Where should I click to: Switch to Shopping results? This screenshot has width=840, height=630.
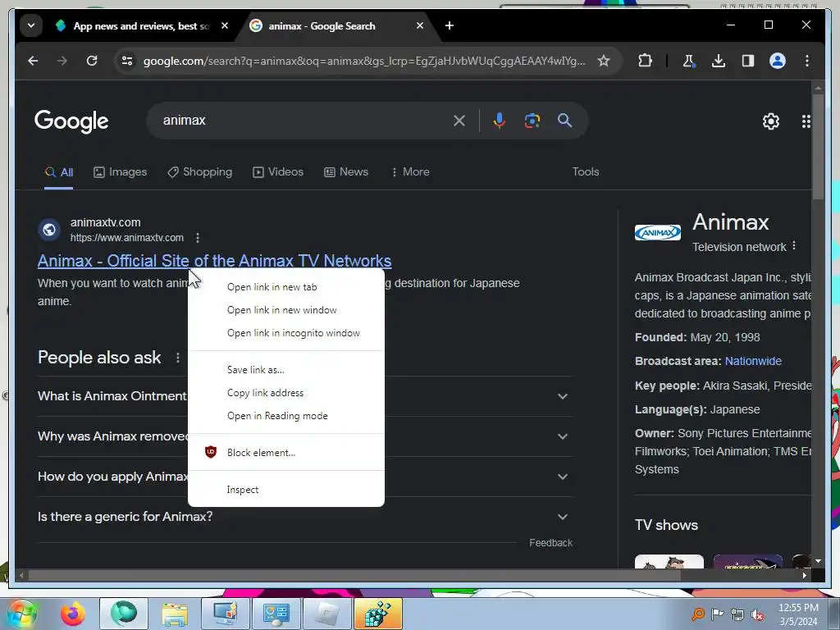[x=200, y=172]
